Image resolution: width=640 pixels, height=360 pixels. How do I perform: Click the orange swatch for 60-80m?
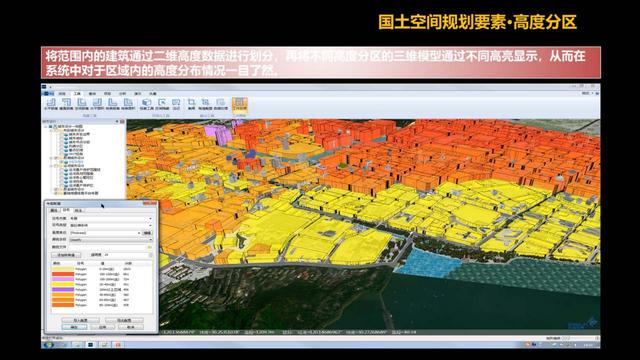[x=63, y=300]
